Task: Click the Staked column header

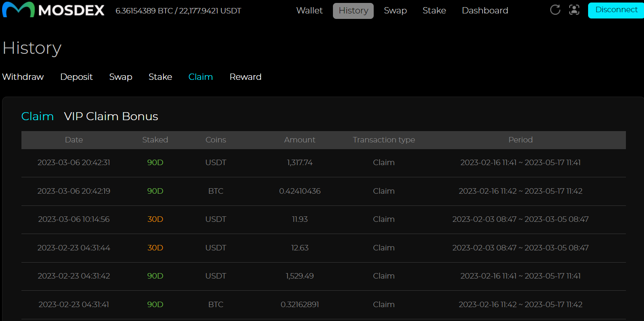Action: tap(155, 140)
